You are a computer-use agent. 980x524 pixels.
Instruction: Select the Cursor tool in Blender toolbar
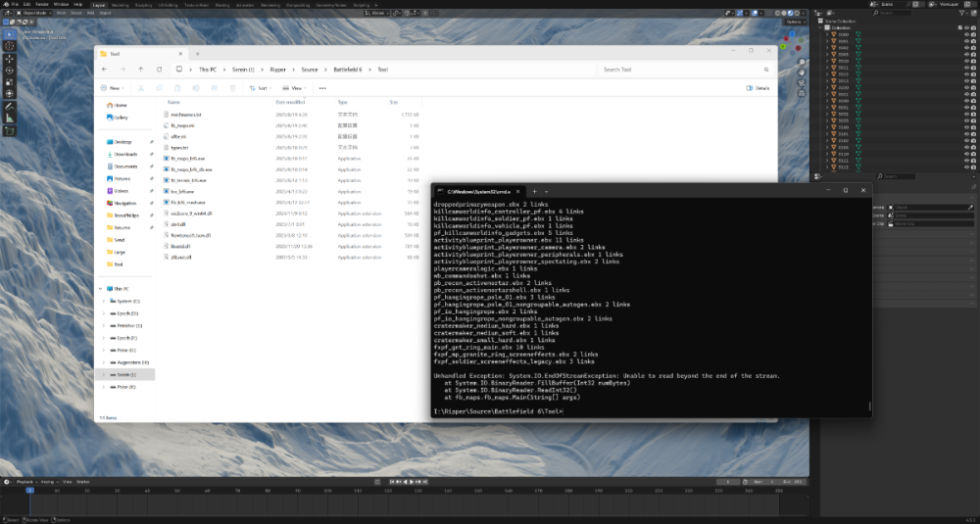pos(10,46)
